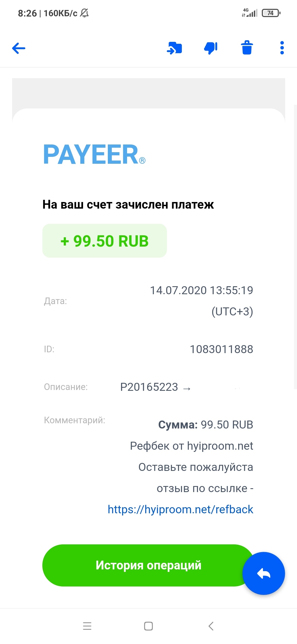Delete email using trash icon

[247, 48]
